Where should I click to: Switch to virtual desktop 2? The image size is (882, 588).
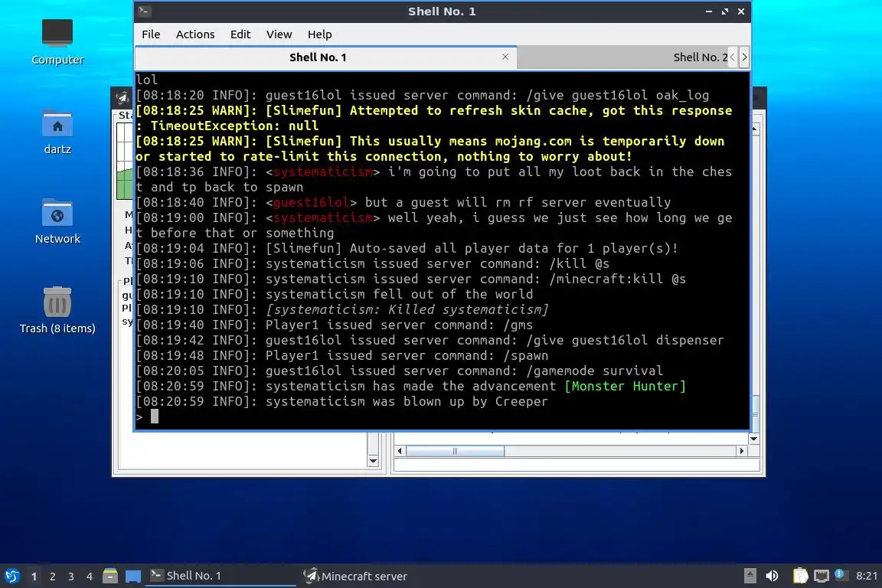coord(53,577)
